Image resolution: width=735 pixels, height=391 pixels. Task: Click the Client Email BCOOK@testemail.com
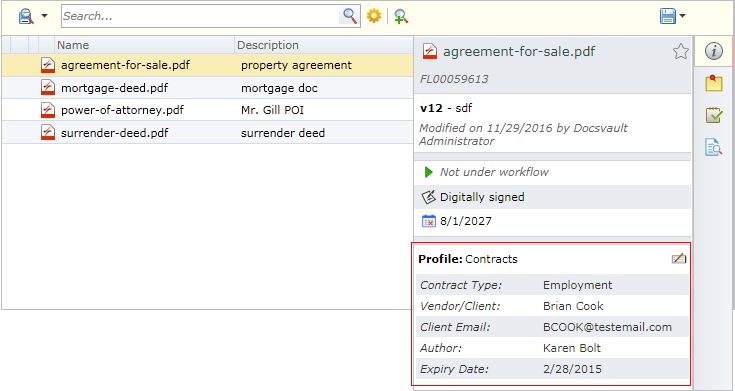[607, 327]
